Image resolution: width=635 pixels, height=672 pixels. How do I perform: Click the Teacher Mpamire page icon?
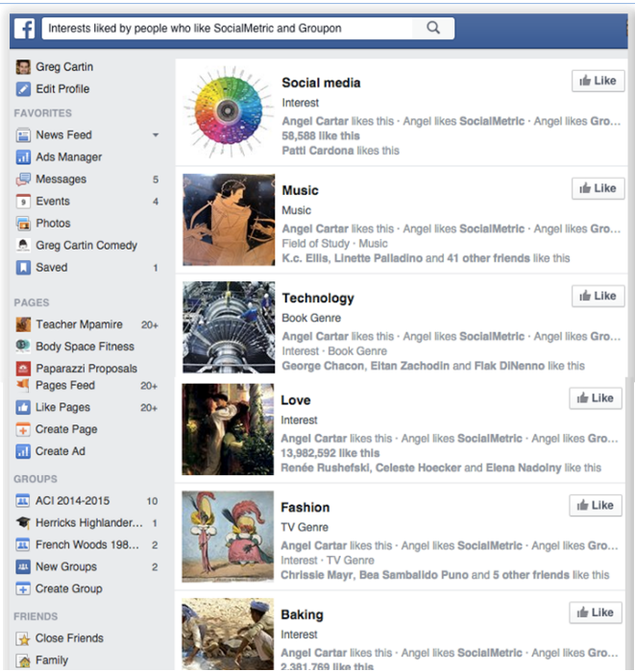tap(23, 324)
